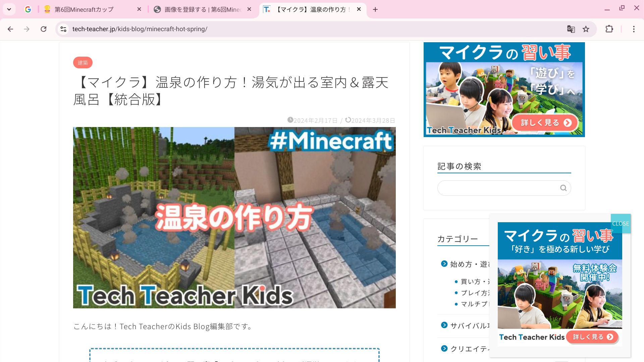
Task: Click the 建築 category tag
Action: 83,63
